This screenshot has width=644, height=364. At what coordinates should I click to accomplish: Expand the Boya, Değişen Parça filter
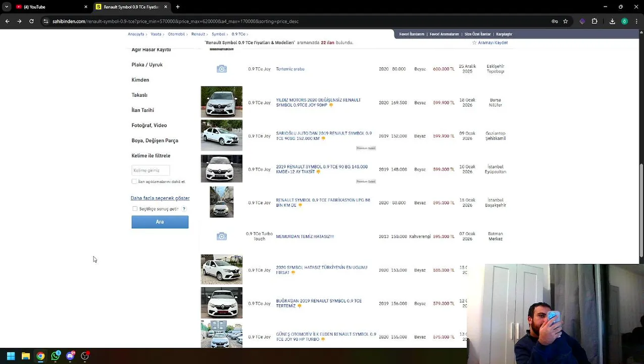155,141
